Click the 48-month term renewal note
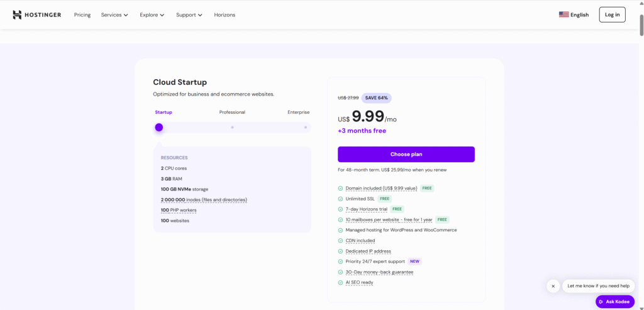 (x=392, y=170)
